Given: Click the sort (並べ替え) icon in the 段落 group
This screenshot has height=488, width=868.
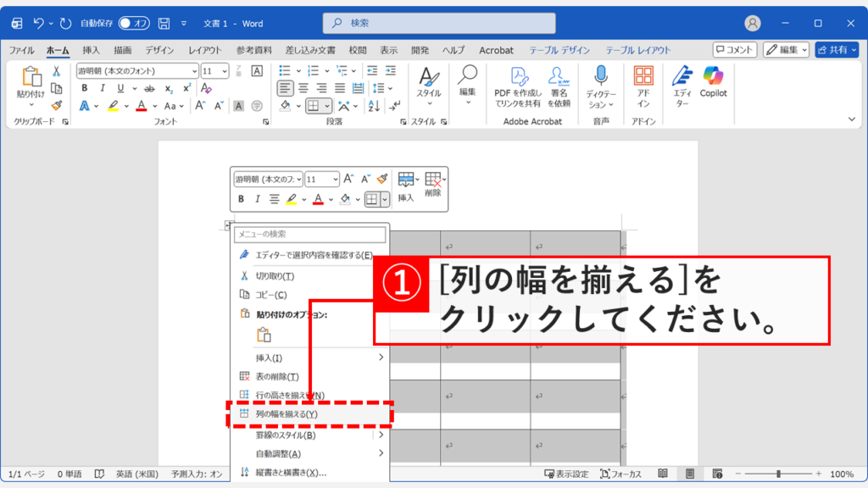Looking at the screenshot, I should coord(372,106).
